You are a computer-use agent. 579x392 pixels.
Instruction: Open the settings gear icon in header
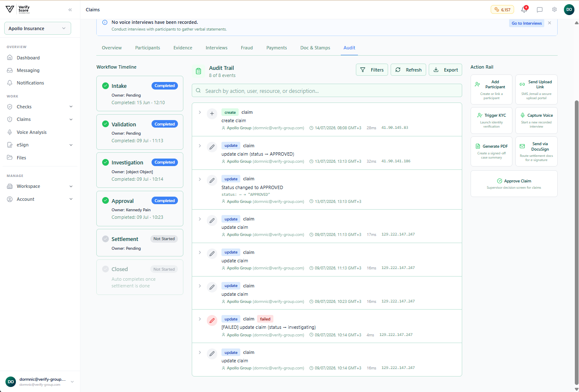point(554,10)
